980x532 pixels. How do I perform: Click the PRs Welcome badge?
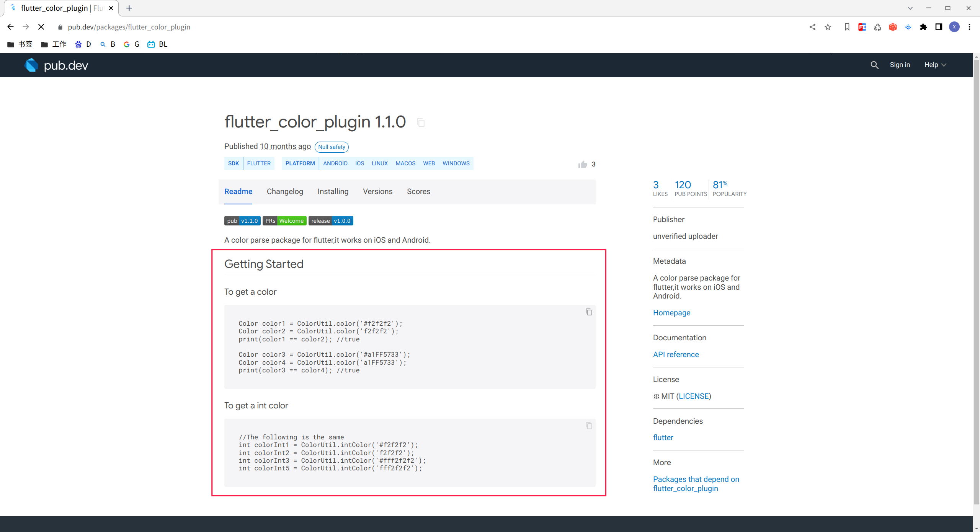coord(284,221)
